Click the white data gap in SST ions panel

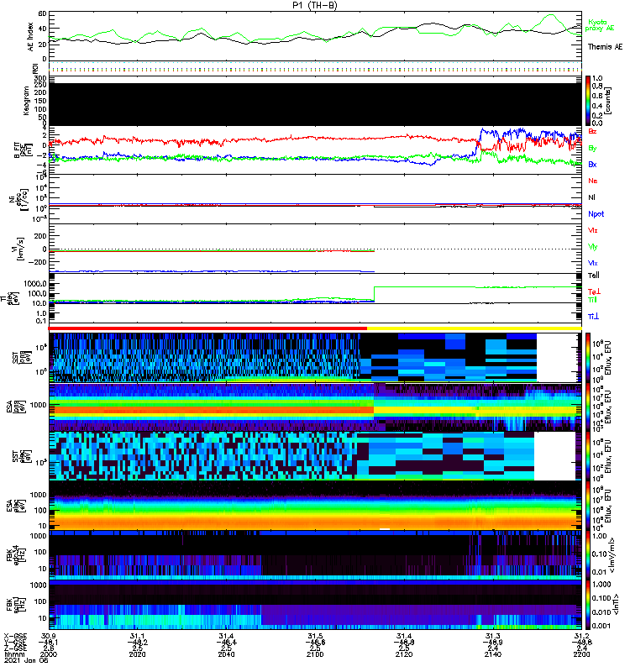click(x=559, y=358)
